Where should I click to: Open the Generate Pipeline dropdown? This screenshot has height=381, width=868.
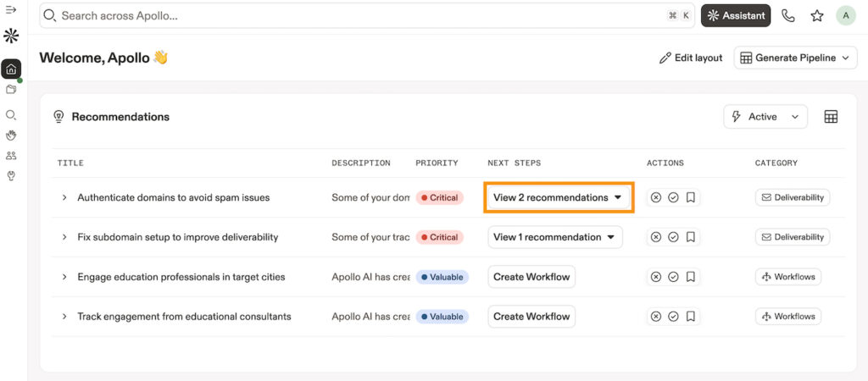click(x=795, y=58)
